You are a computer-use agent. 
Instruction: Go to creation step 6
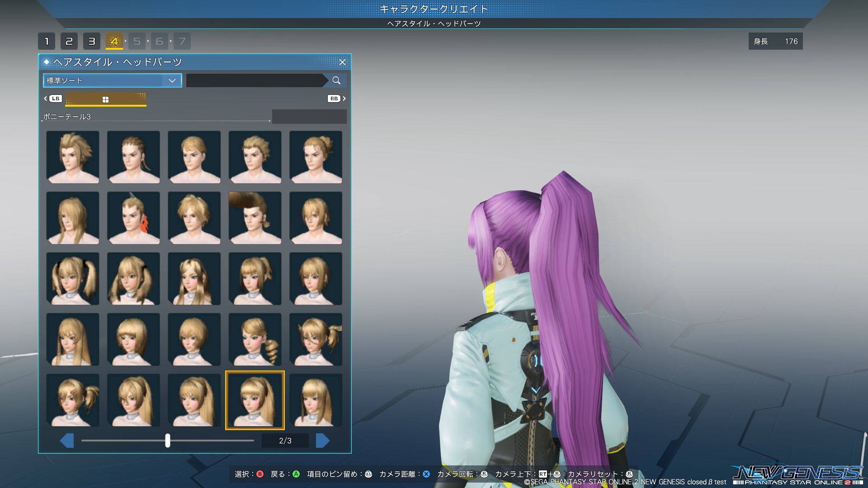click(160, 41)
